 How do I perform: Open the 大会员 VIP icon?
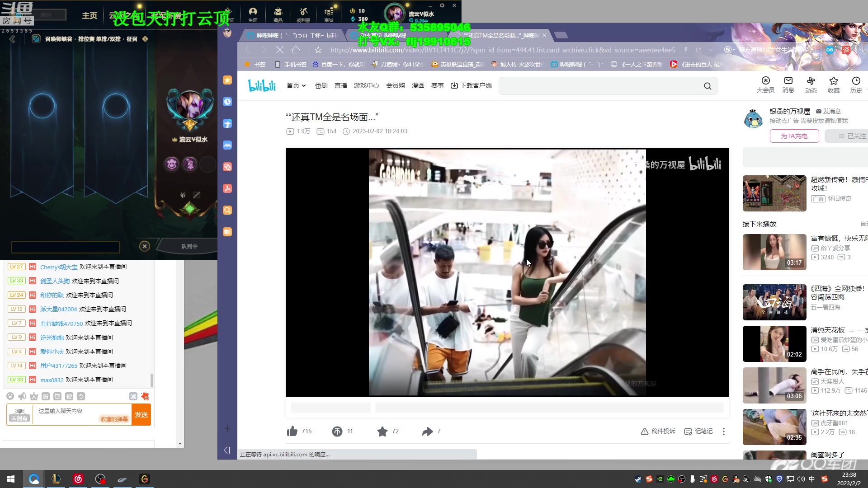click(765, 84)
